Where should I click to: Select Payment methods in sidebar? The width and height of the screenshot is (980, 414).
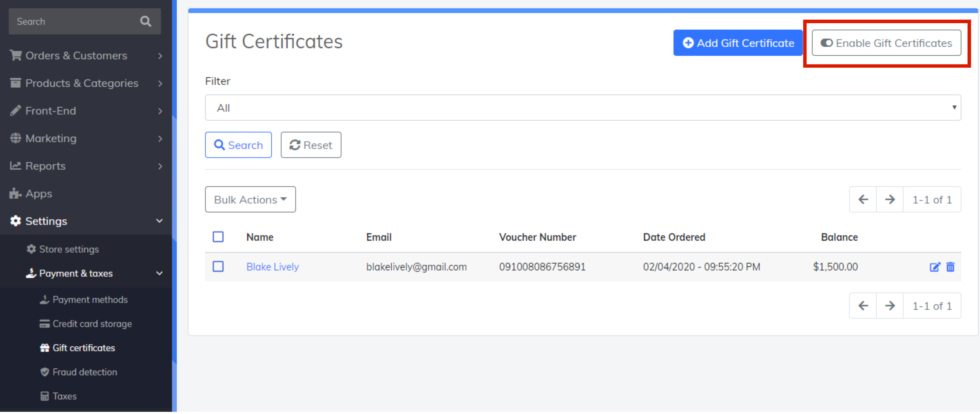pos(90,300)
